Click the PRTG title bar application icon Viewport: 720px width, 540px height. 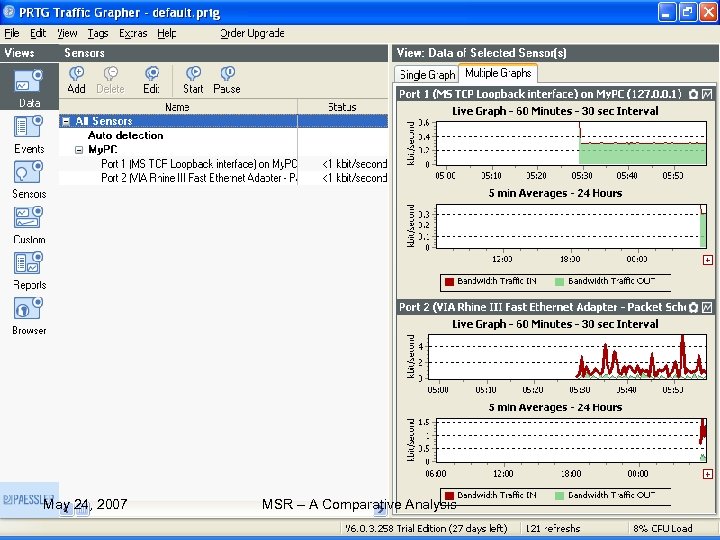click(8, 12)
